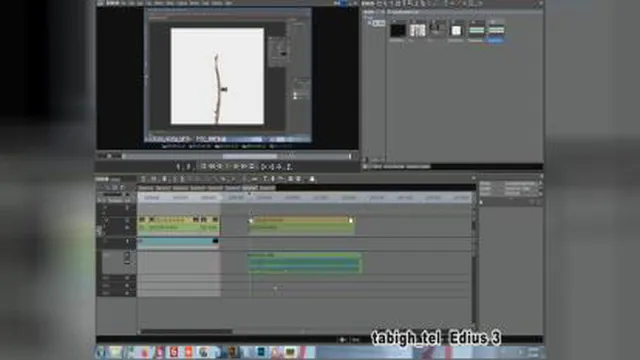Select the unhighlighted green-striped sequence thumbnail in the bin
Viewport: 640px width, 360px height.
pos(476,31)
